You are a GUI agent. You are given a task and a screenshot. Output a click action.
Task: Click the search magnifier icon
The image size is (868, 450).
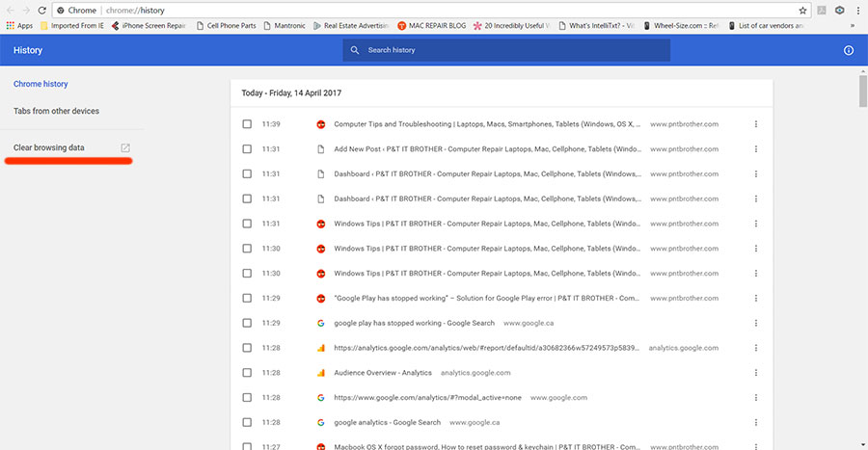coord(355,50)
